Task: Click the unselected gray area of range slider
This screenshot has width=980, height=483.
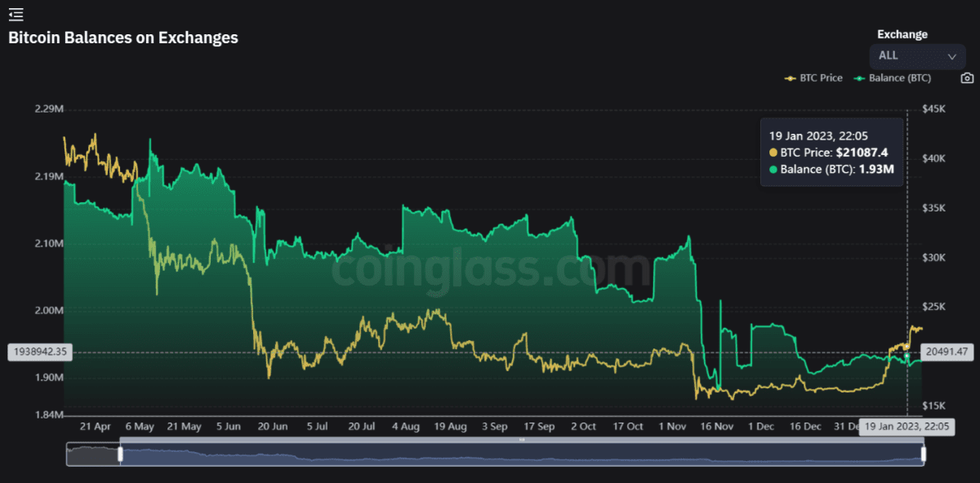Action: click(x=93, y=454)
